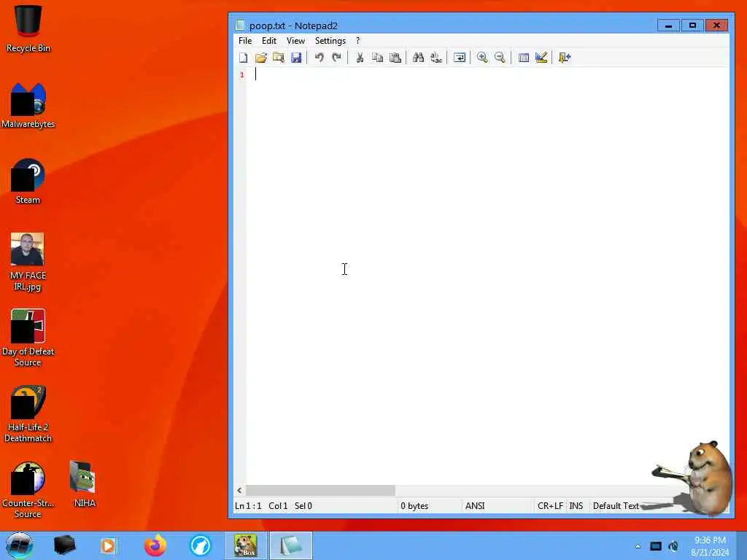Click the Paste clipboard icon
Screen dimensions: 747x560
(x=395, y=58)
